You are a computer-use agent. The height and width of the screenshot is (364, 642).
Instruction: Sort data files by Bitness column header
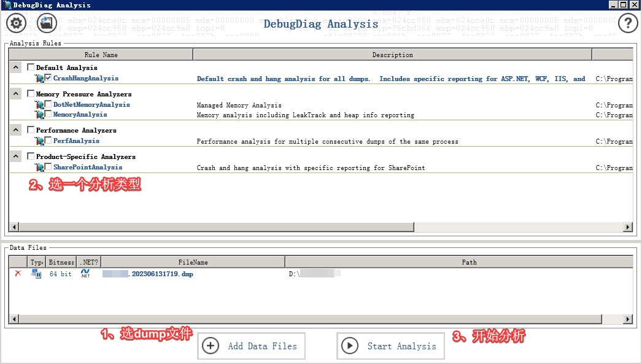pyautogui.click(x=61, y=262)
